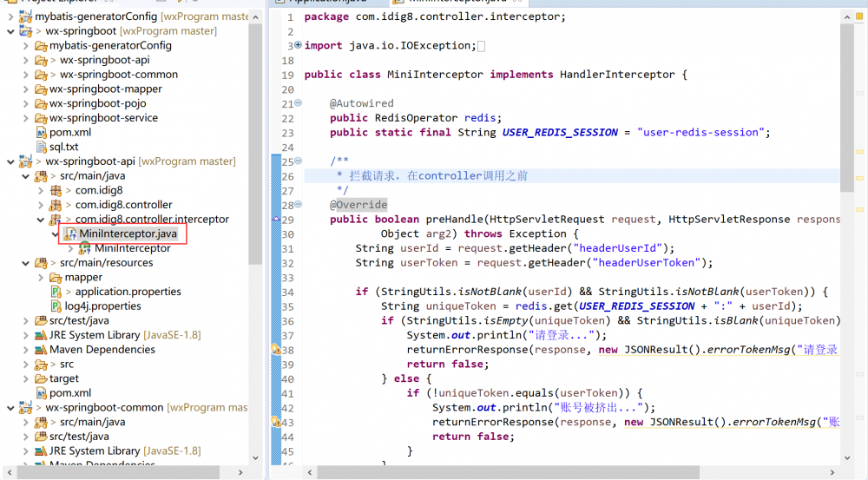Screen dimensions: 868x480
Task: Collapse the Javadoc comment at line 25
Action: [298, 161]
